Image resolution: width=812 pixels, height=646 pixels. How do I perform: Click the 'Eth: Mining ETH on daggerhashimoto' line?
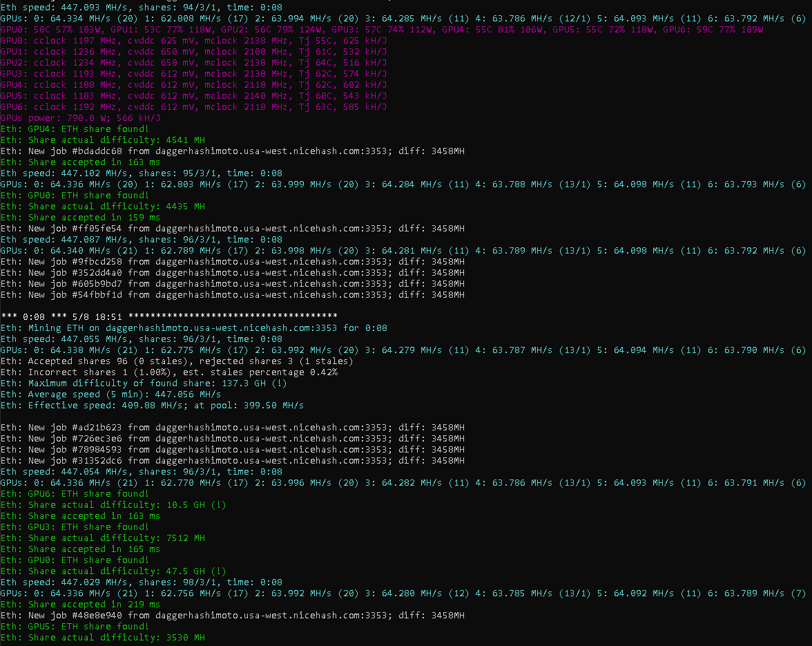click(193, 328)
